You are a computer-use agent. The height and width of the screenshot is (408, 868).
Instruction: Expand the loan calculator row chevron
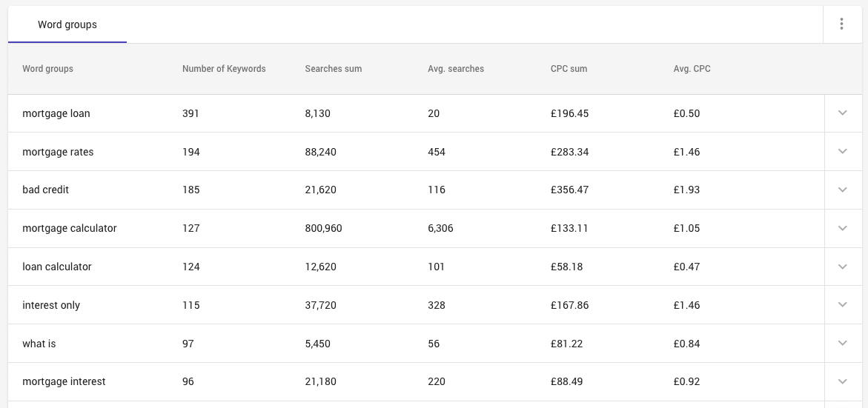point(842,267)
